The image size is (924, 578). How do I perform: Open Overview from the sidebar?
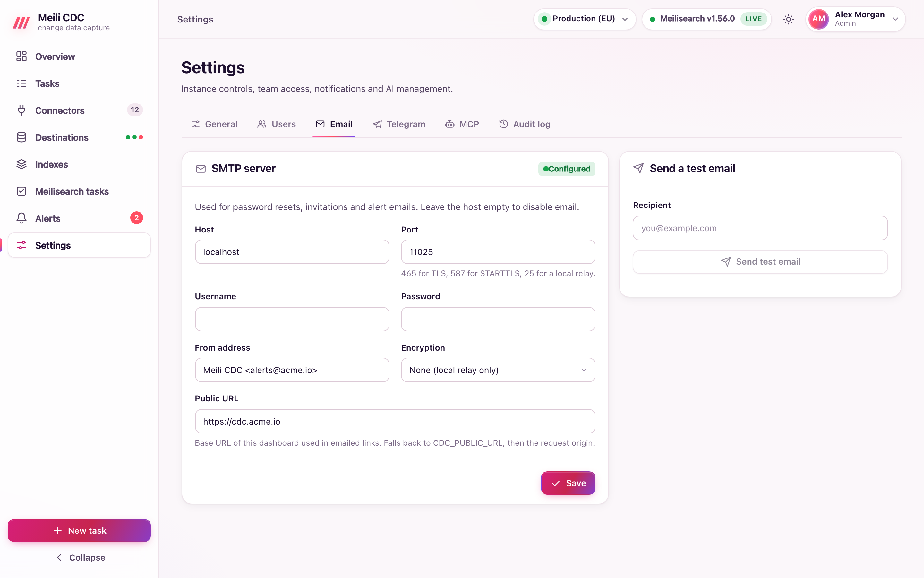pos(79,57)
